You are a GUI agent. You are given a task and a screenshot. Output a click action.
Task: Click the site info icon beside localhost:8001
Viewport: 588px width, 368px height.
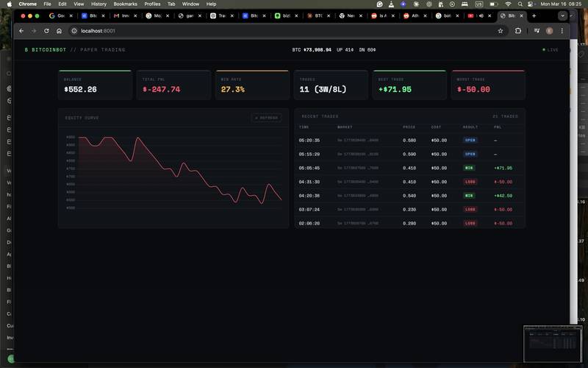coord(74,31)
